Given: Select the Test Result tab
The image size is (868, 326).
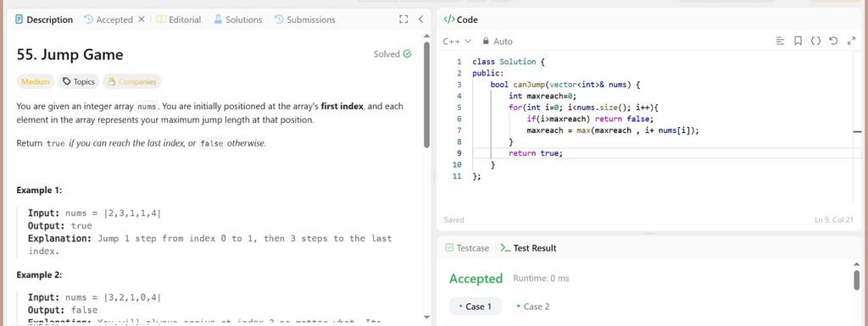Looking at the screenshot, I should coord(528,248).
